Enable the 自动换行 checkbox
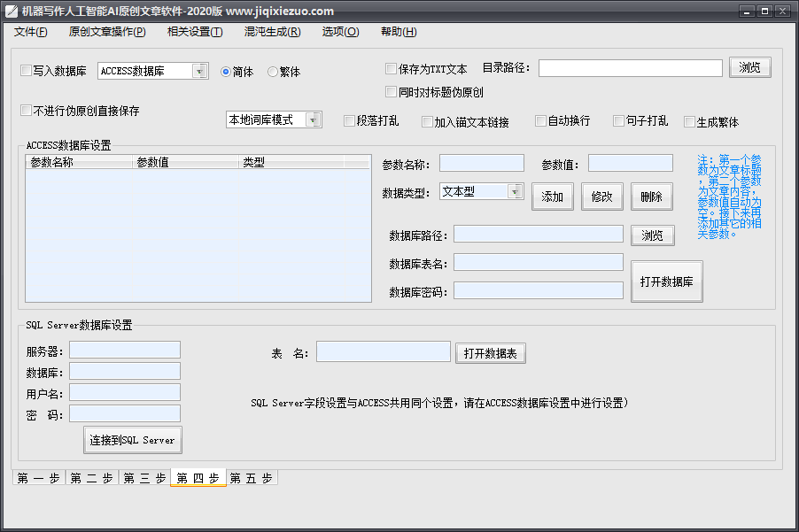799x532 pixels. pyautogui.click(x=540, y=121)
